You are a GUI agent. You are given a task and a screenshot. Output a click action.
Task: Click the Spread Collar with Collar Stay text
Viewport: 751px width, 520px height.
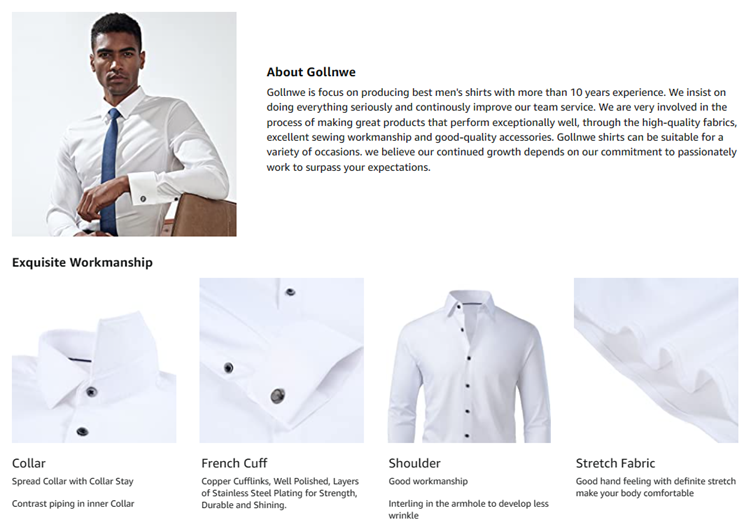tap(73, 481)
